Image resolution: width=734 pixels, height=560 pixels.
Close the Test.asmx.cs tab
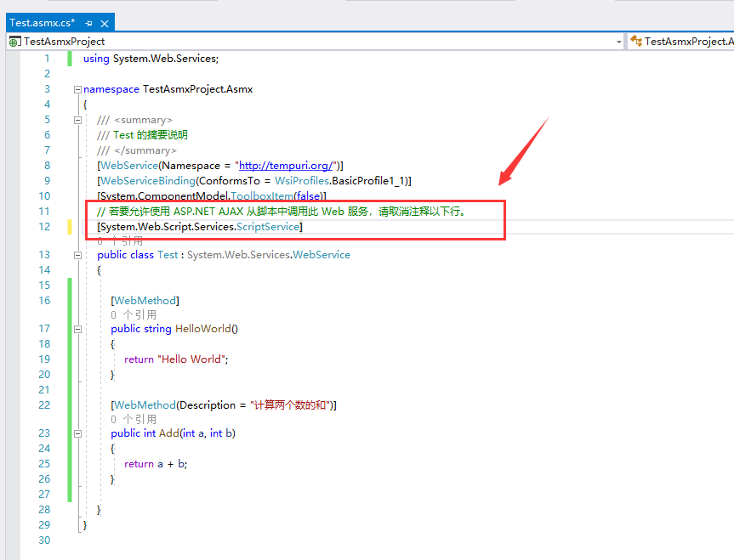[105, 24]
